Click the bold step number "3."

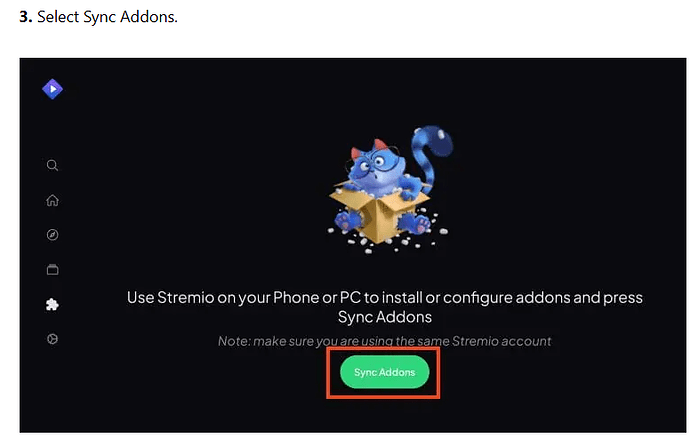pos(26,17)
